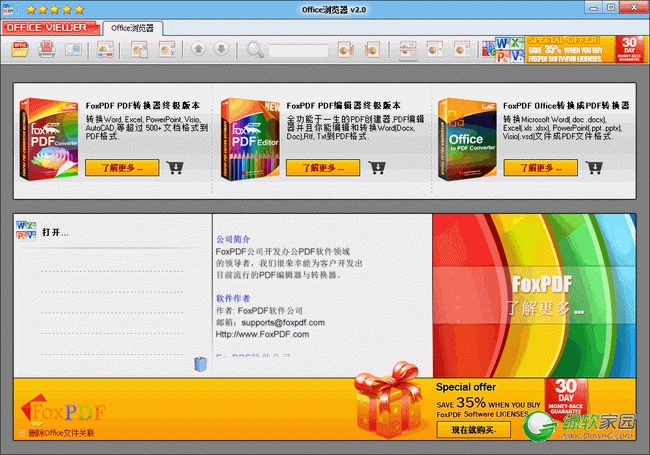Click the 公司简介 heading
650x455 pixels.
(x=233, y=239)
